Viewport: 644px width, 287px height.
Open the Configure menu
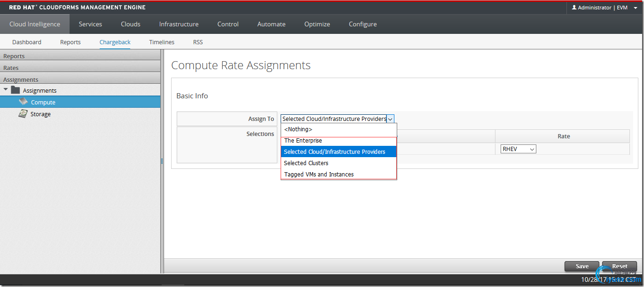pyautogui.click(x=362, y=24)
